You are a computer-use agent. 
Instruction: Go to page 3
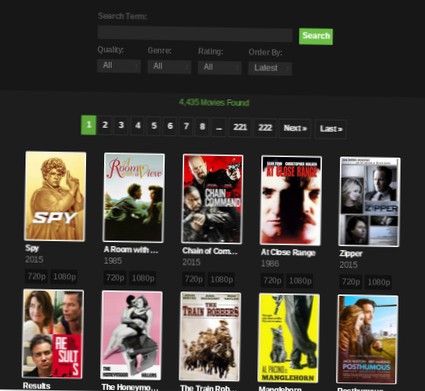[x=121, y=126]
